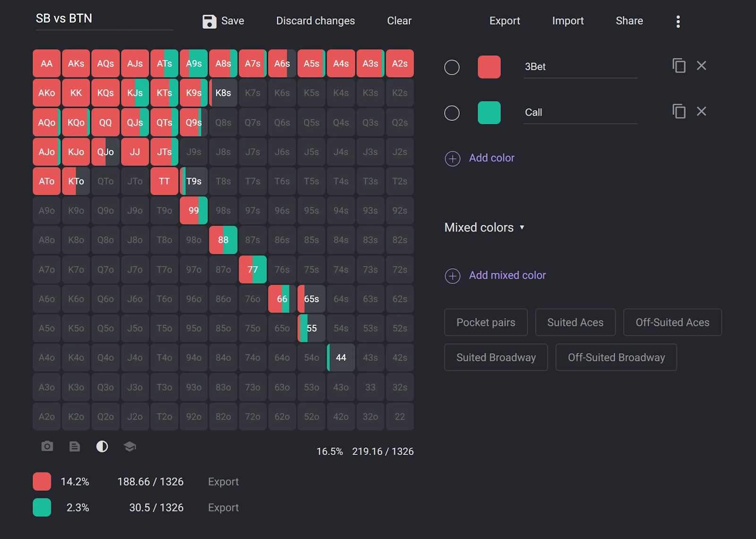
Task: Select the Call radio button
Action: (452, 113)
